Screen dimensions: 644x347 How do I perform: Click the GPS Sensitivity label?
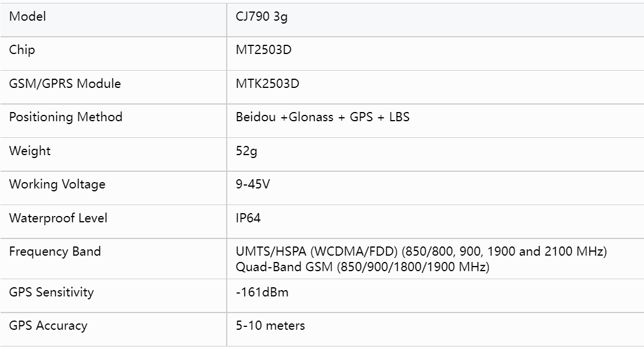[51, 292]
